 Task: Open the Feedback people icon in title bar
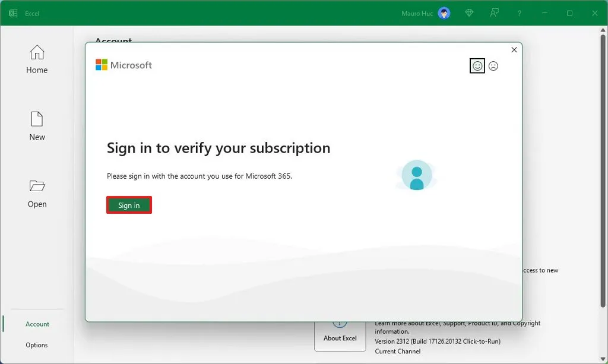coord(494,12)
